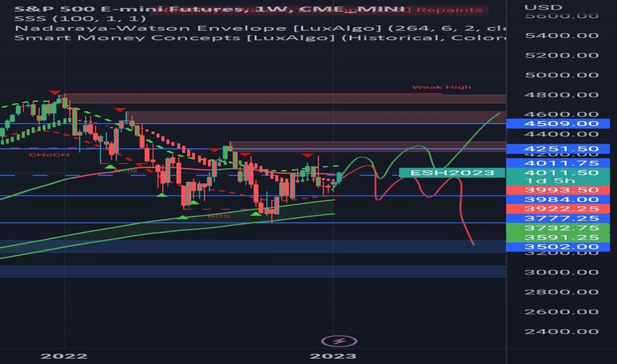Click the 5000.00 price scale label

(x=561, y=75)
